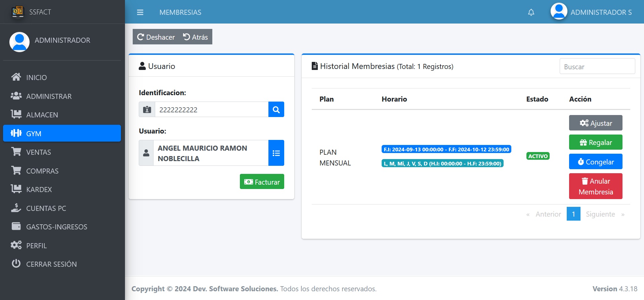Freeze membership with Congelar button
Screen dimensions: 644x300
coord(595,162)
